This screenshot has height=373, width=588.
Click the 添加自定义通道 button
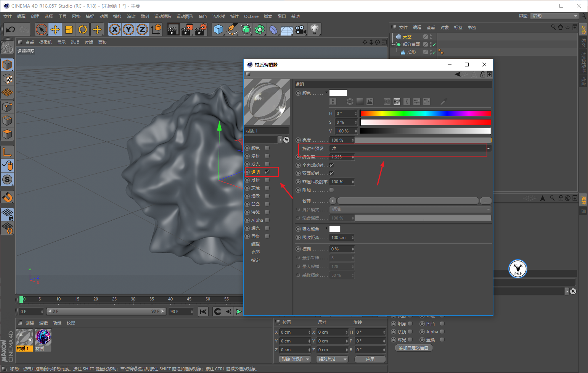pos(414,348)
